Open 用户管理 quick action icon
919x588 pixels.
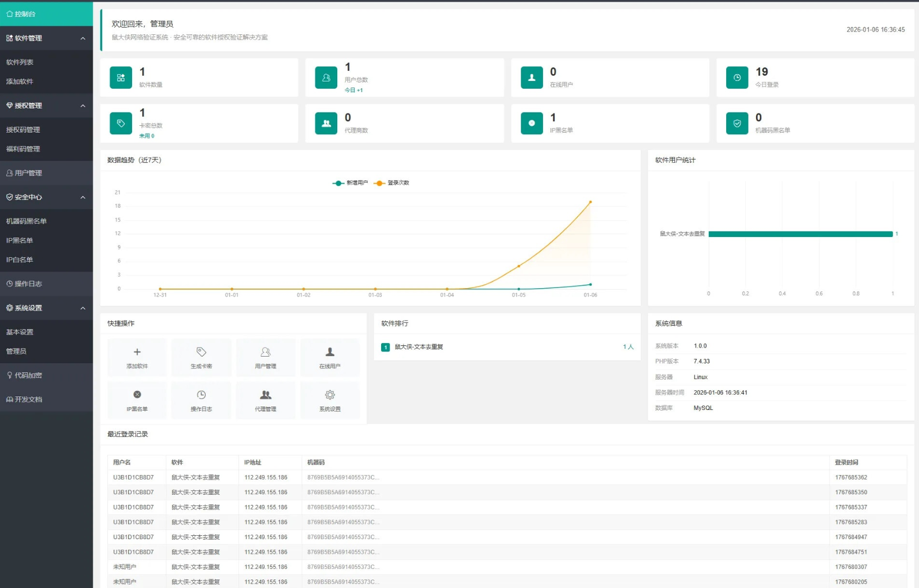click(x=265, y=352)
